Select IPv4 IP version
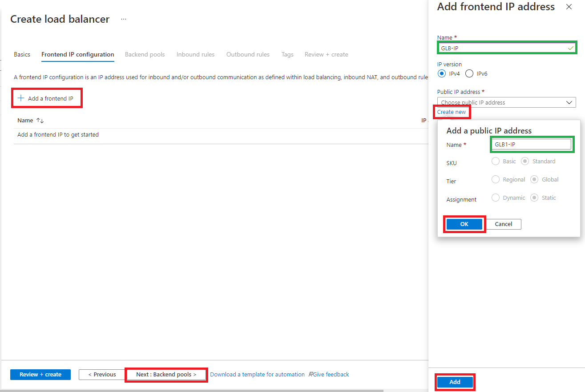This screenshot has width=585, height=392. pyautogui.click(x=442, y=73)
